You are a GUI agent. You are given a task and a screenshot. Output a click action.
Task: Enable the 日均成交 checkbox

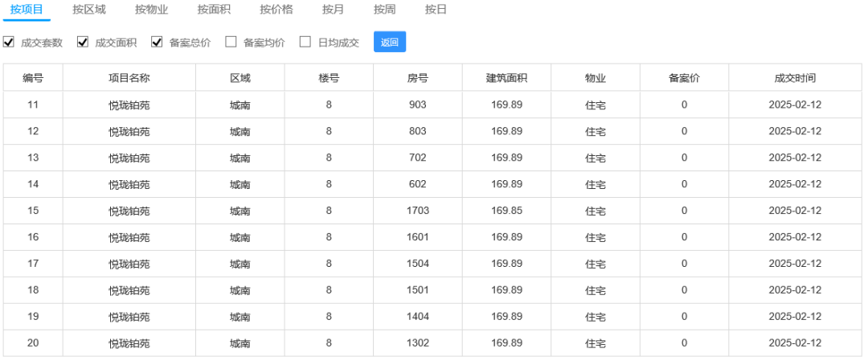tap(305, 42)
